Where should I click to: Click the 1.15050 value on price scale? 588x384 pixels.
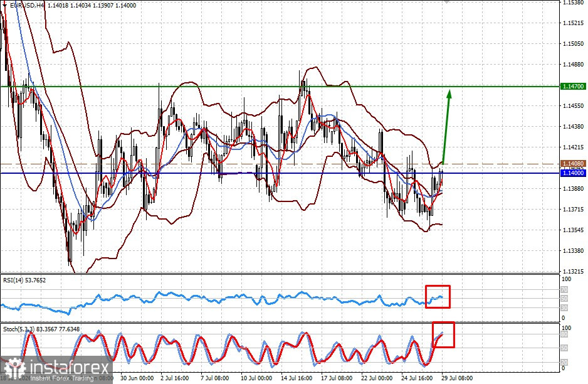pos(574,43)
